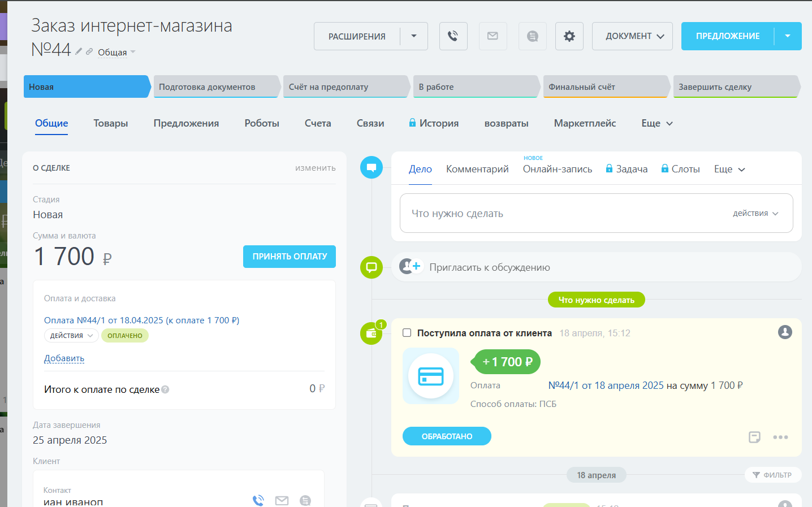The width and height of the screenshot is (812, 507).
Task: Switch to the Товары tab
Action: pyautogui.click(x=111, y=123)
